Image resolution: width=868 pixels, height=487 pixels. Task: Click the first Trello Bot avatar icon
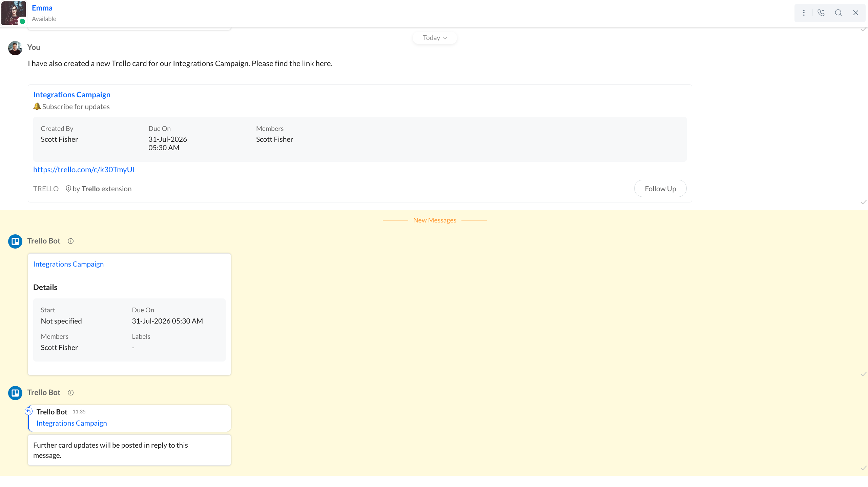15,241
